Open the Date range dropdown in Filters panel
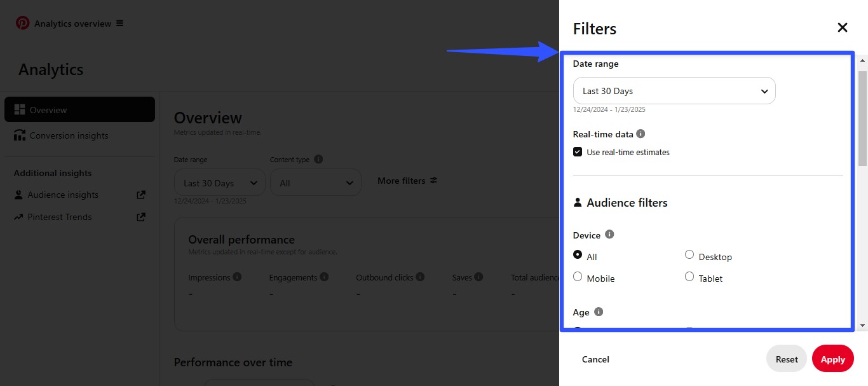Image resolution: width=868 pixels, height=386 pixels. tap(674, 91)
